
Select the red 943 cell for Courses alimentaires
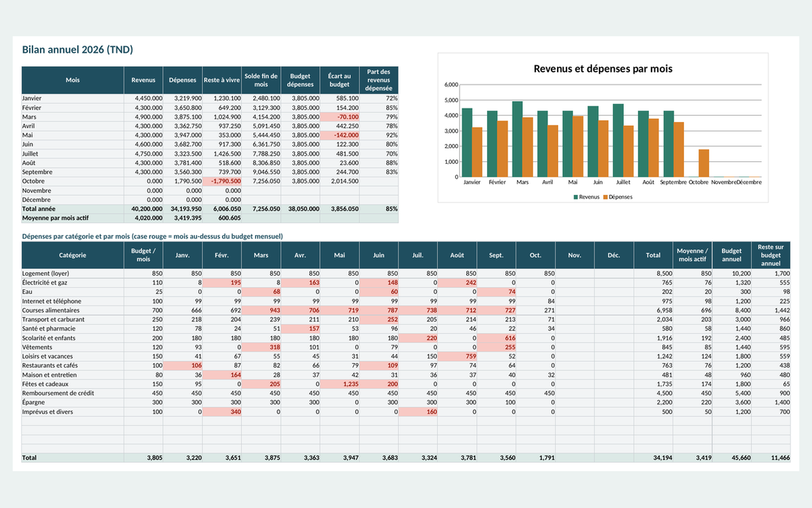(x=261, y=310)
